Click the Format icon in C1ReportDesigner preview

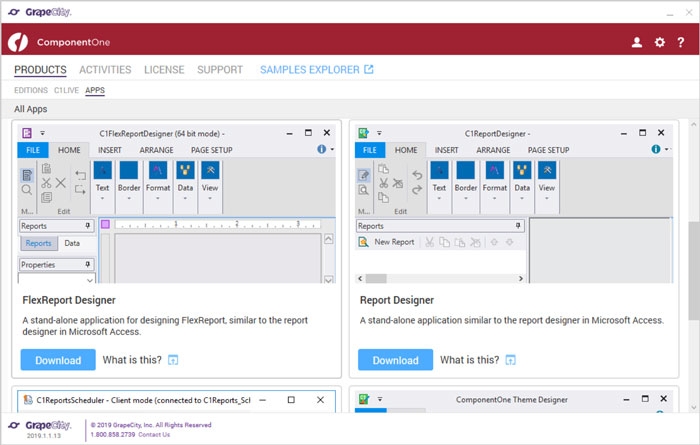coord(494,171)
